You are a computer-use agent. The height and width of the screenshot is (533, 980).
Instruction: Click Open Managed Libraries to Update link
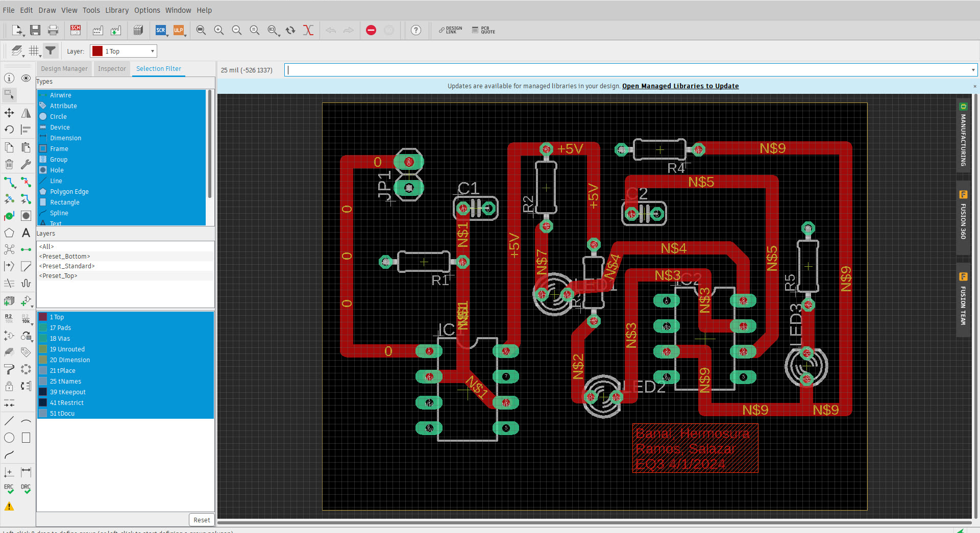click(x=680, y=86)
